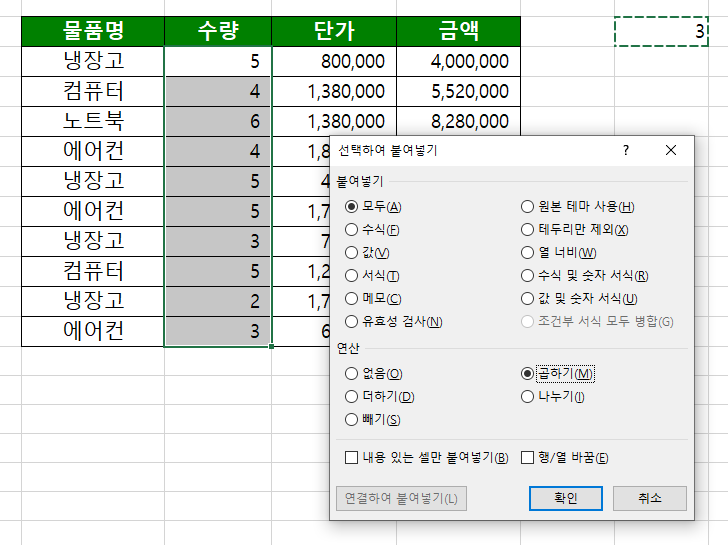Select the cell with 800,000

[x=334, y=61]
